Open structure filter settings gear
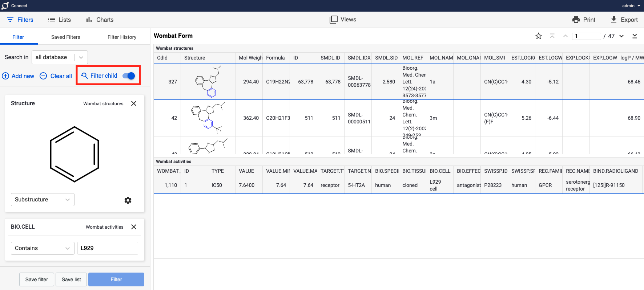This screenshot has width=644, height=290. pyautogui.click(x=128, y=200)
